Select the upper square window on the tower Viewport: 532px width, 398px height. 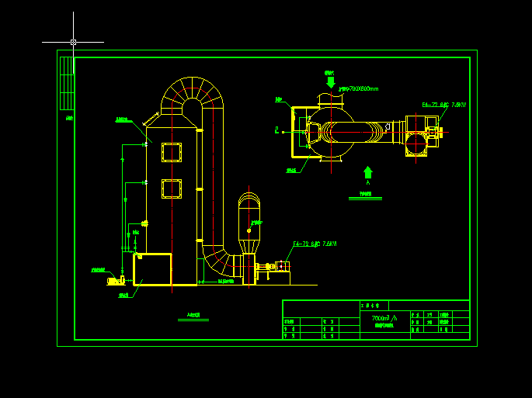(172, 152)
